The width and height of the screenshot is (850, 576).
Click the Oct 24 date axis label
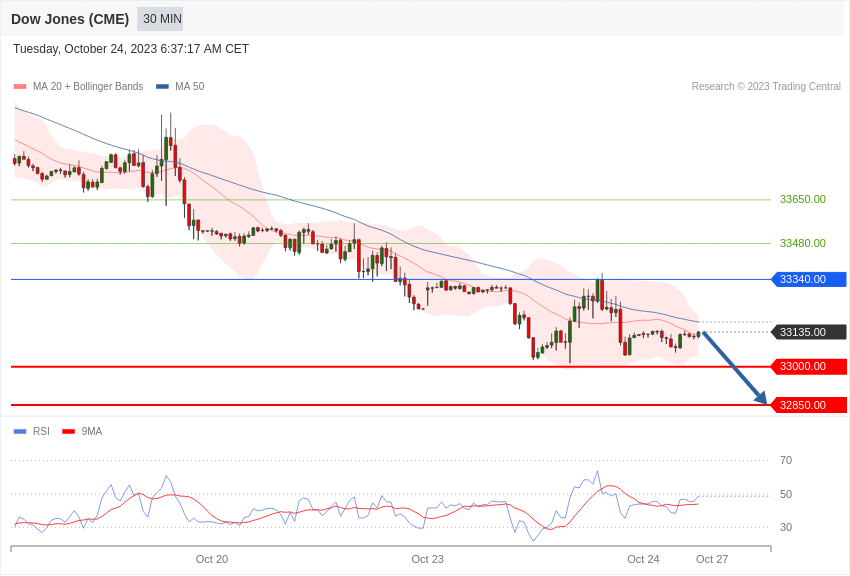643,559
